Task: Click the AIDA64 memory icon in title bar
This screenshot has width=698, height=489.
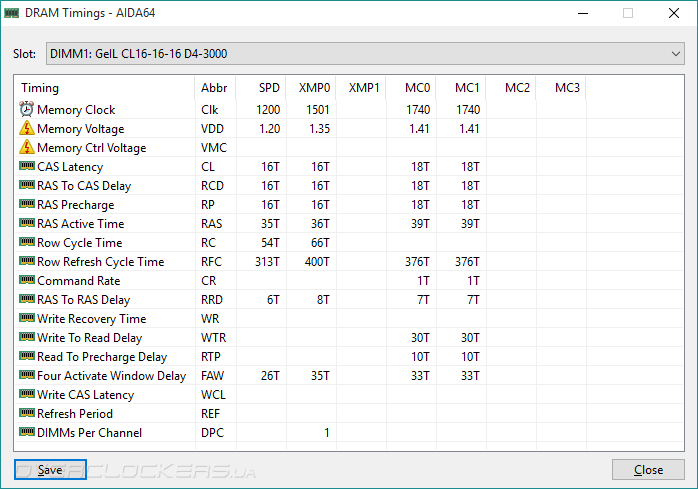Action: click(x=12, y=13)
